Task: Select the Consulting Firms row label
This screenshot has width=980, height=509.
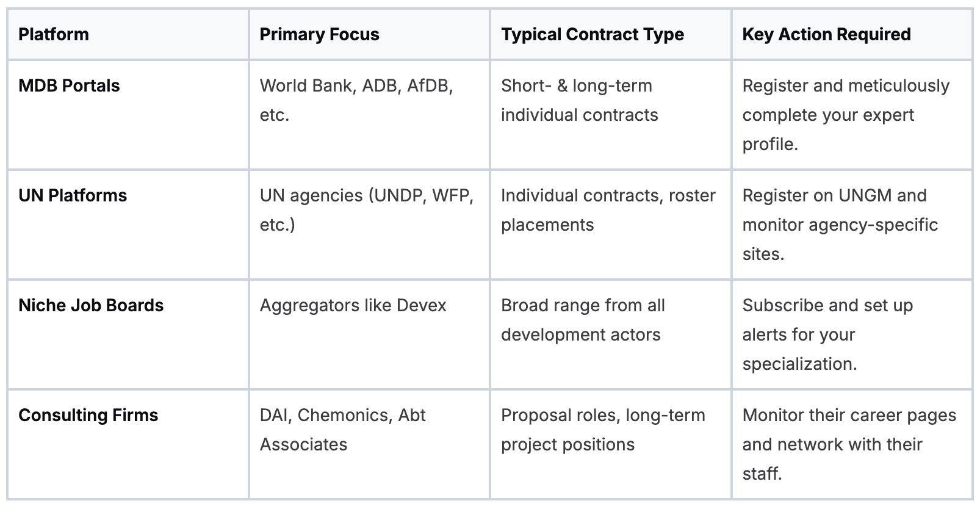Action: click(x=88, y=416)
